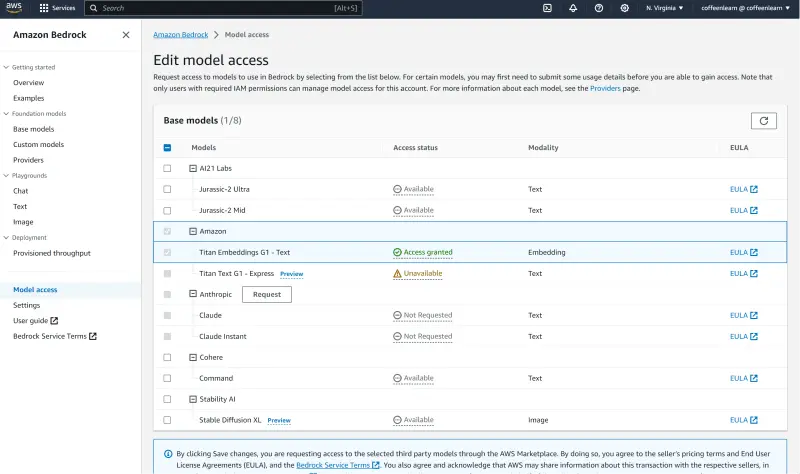The image size is (800, 474).
Task: Check the Jurassic-2 Ultra checkbox
Action: point(167,189)
